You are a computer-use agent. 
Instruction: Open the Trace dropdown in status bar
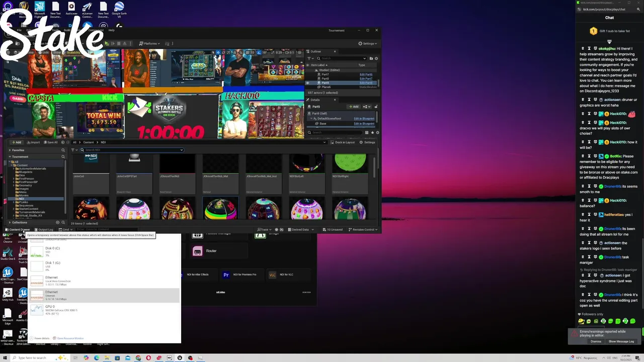pos(263,229)
